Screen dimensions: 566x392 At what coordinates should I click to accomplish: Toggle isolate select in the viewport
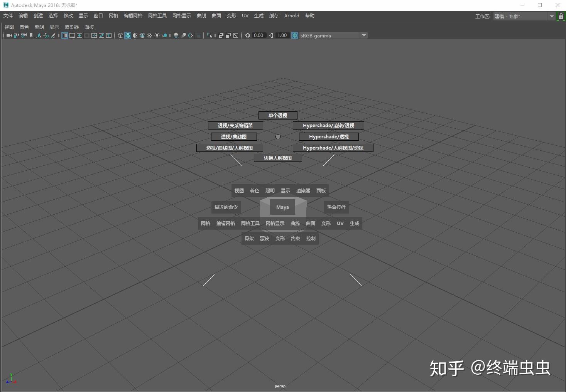click(x=209, y=35)
